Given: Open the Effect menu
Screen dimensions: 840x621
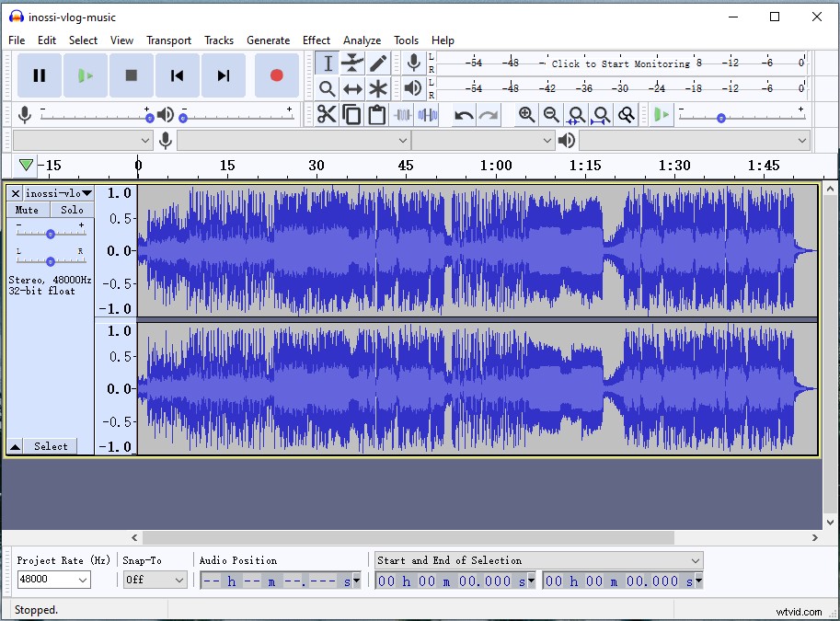Looking at the screenshot, I should [x=316, y=40].
